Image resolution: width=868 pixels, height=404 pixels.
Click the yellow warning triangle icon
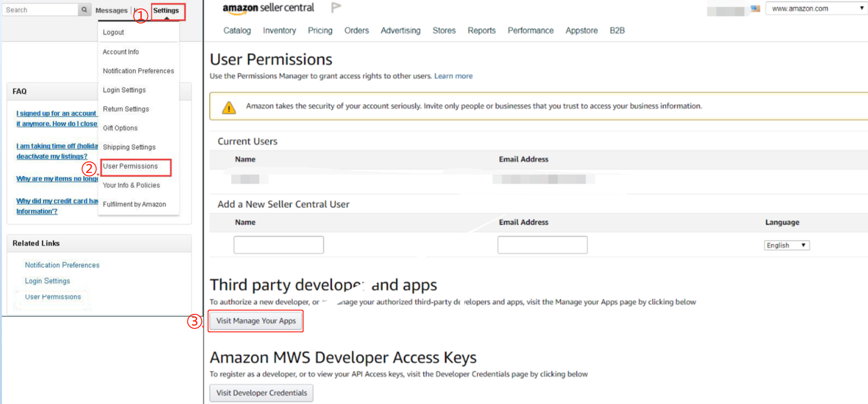click(x=229, y=108)
